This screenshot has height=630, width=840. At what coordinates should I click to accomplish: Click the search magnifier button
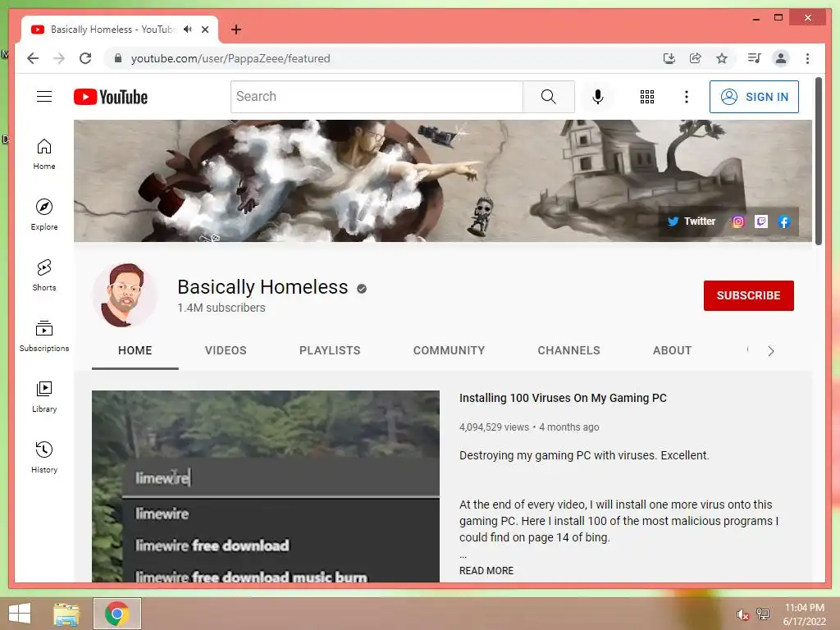(548, 97)
